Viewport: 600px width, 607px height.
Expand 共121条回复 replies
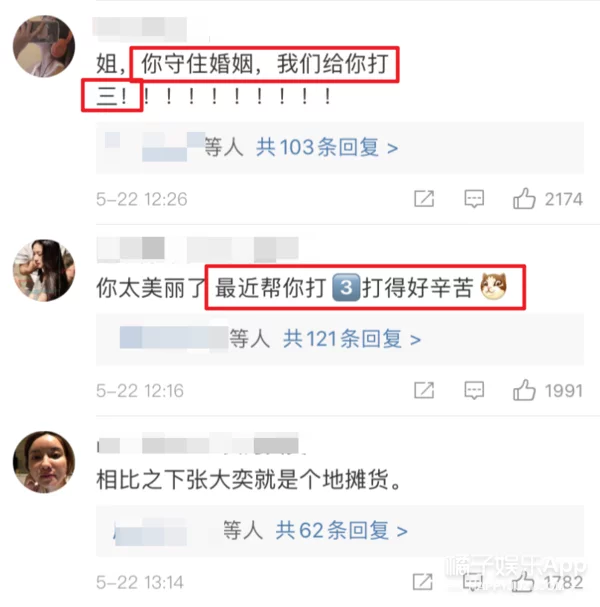[x=352, y=339]
